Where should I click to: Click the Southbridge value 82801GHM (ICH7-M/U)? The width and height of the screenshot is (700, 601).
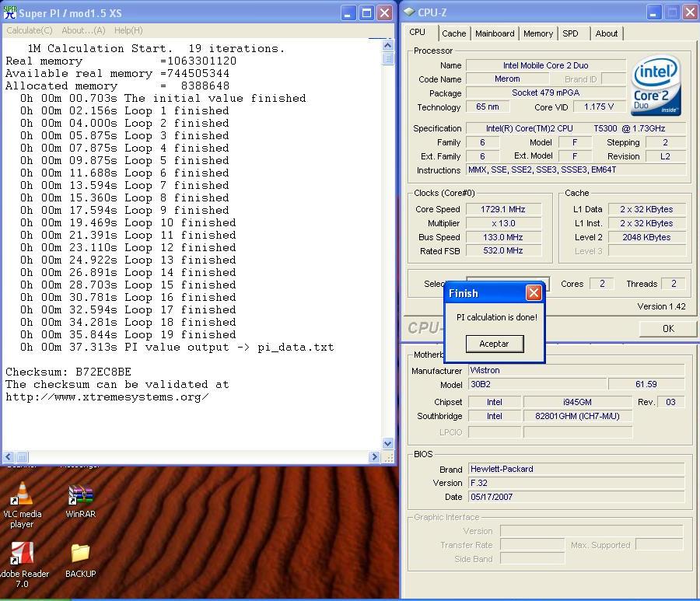577,416
